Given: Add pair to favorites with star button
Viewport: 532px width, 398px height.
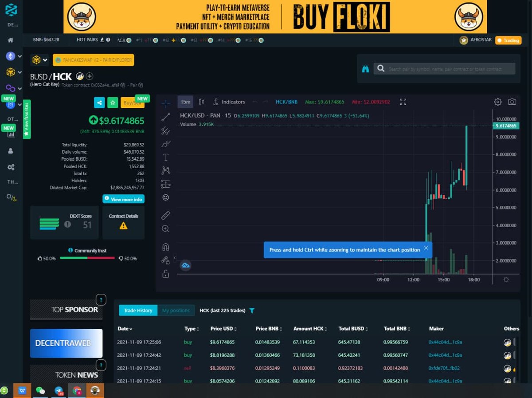Looking at the screenshot, I should click(x=113, y=102).
